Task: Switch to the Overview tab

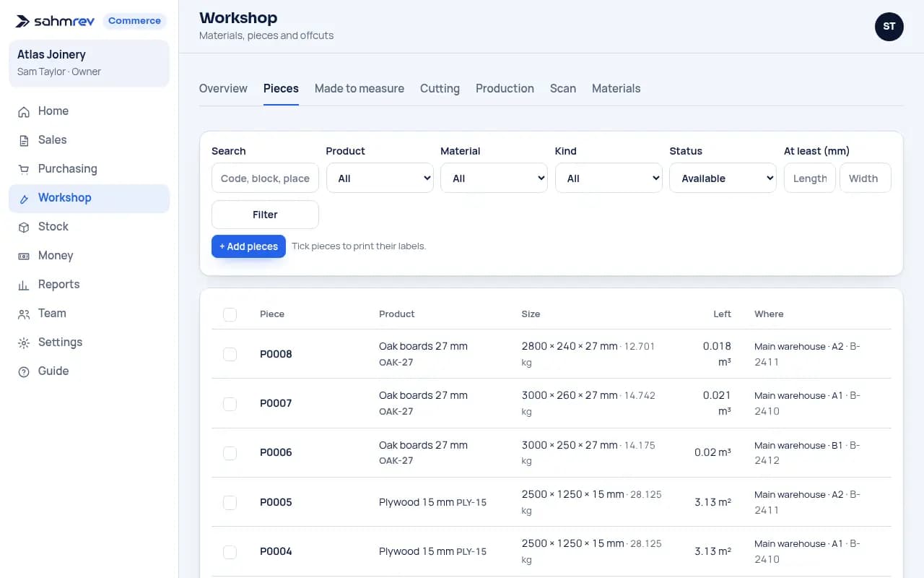Action: pos(223,88)
